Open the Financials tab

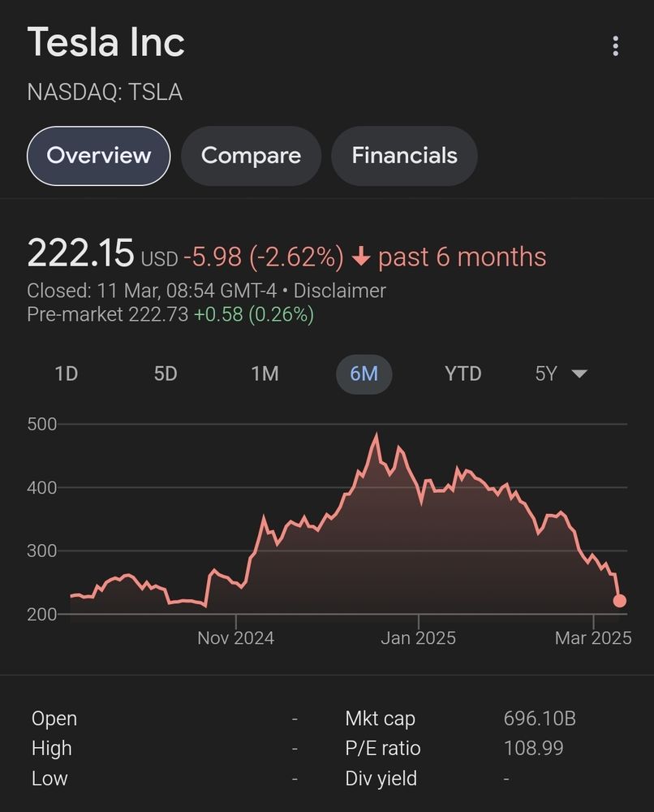click(x=404, y=156)
